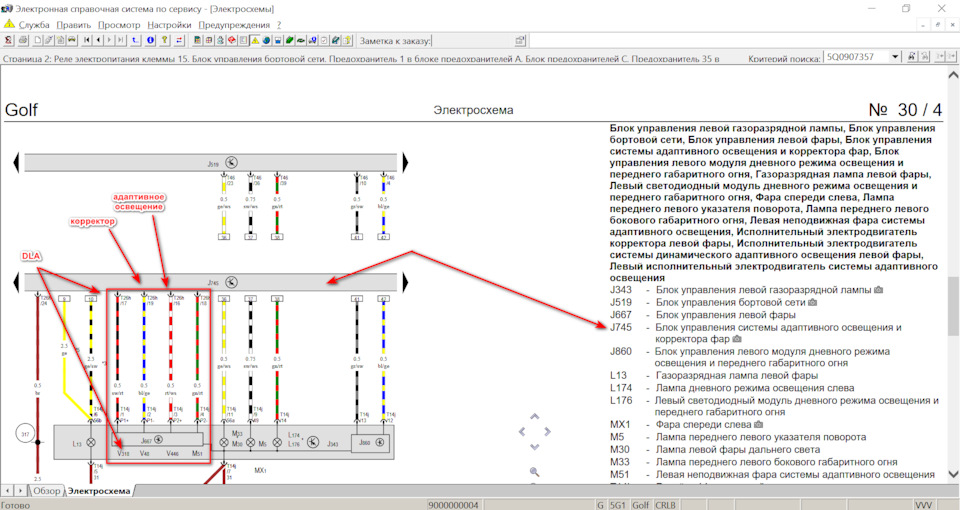Click the J860 module box in diagram
This screenshot has width=960, height=510.
(x=370, y=443)
